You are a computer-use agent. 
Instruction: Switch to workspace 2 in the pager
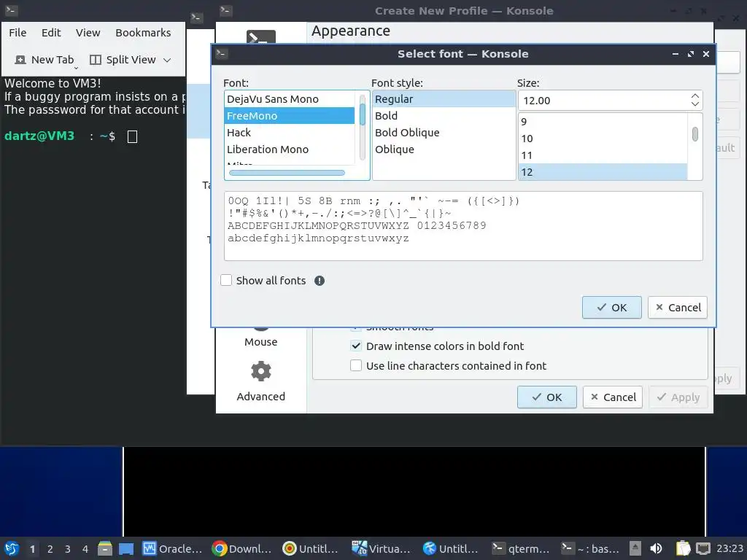tap(50, 549)
